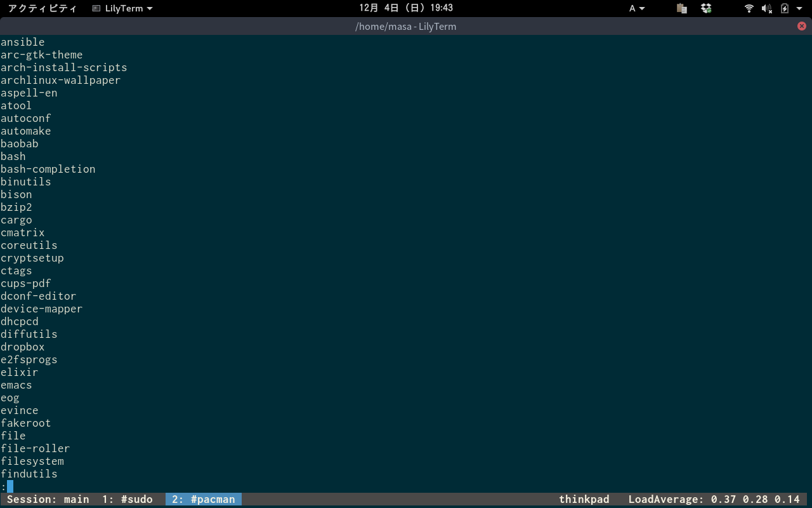
Task: Click the 'dhcpcd' line
Action: pos(20,321)
